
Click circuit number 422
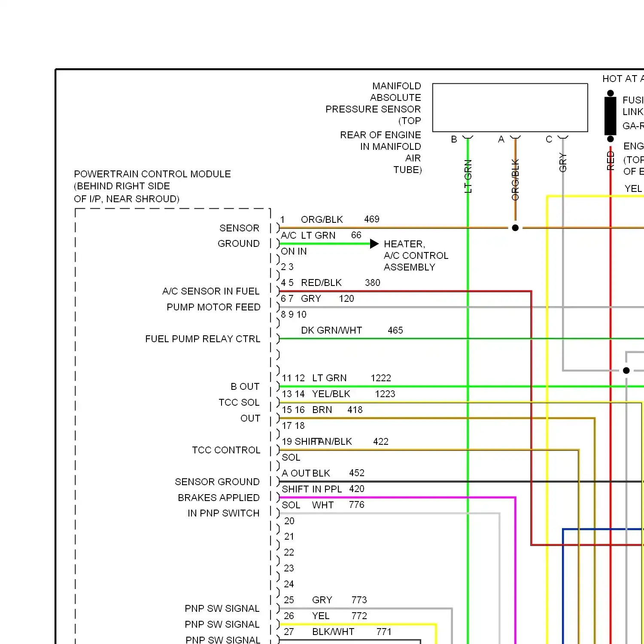(381, 441)
